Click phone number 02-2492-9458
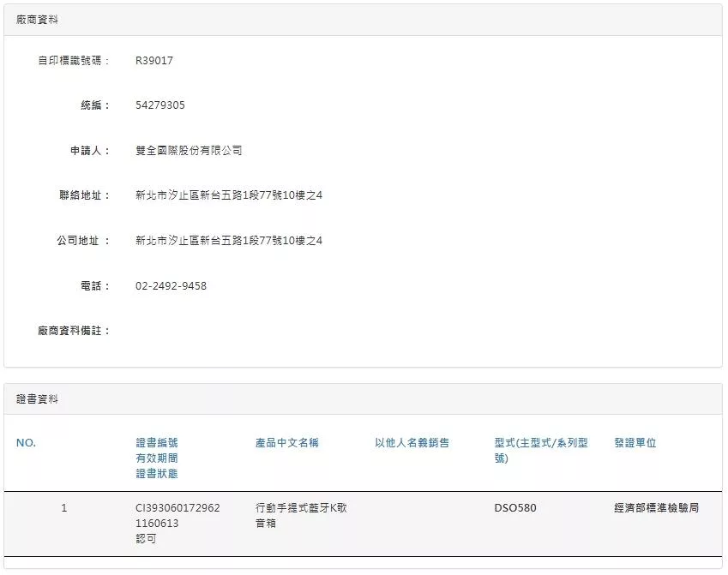Screen dimensions: 728x575 [x=171, y=286]
